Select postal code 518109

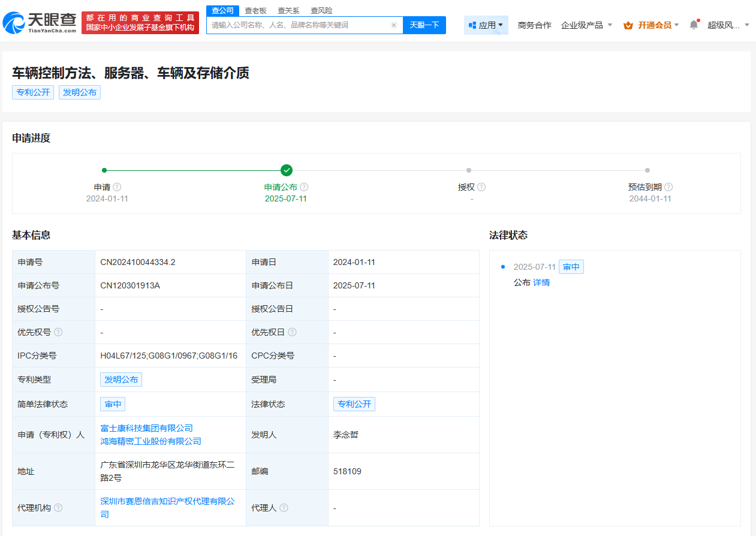tap(347, 471)
